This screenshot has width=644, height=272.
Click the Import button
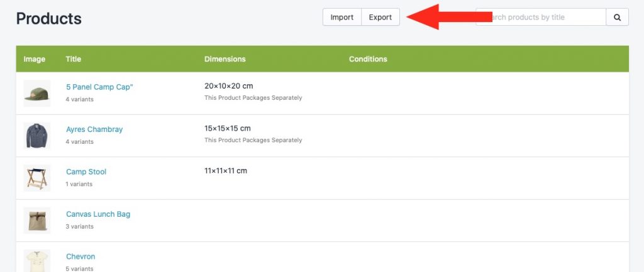341,17
